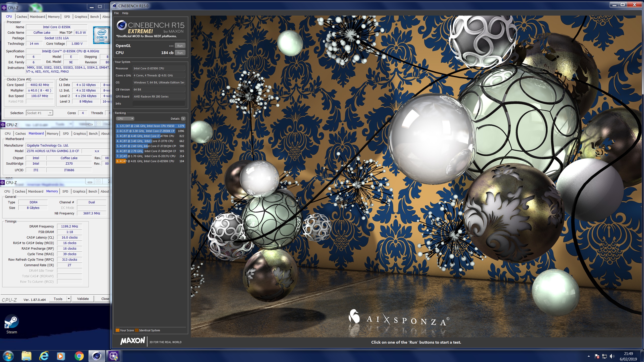
Task: Click the Steam desktop shortcut icon
Action: pyautogui.click(x=12, y=324)
